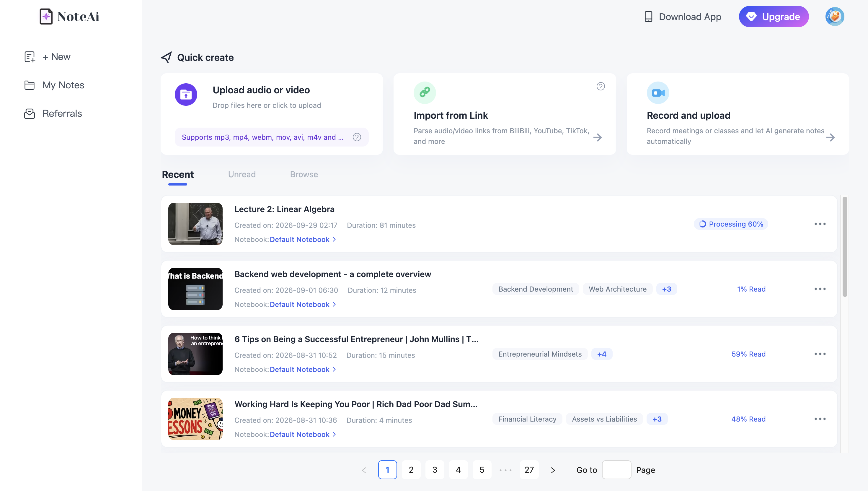Click the New note icon in sidebar
Image resolution: width=868 pixels, height=491 pixels.
(x=30, y=57)
